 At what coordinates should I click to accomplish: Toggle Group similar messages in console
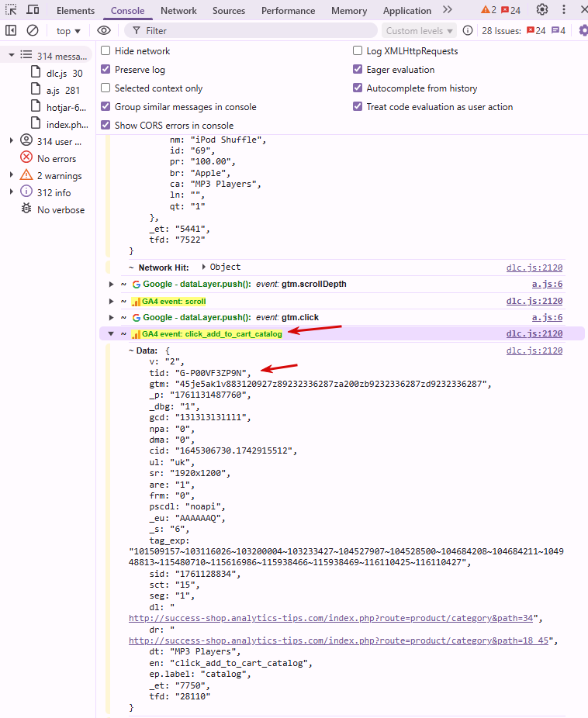click(x=105, y=106)
